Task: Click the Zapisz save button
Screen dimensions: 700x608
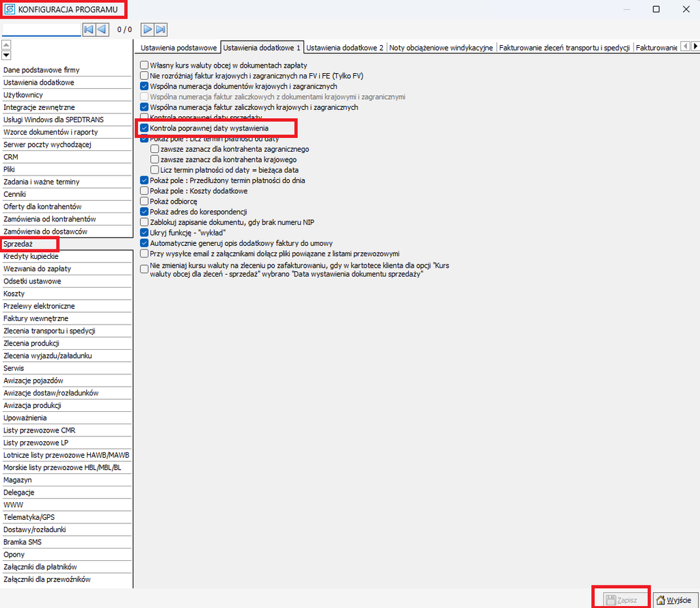Action: tap(621, 600)
